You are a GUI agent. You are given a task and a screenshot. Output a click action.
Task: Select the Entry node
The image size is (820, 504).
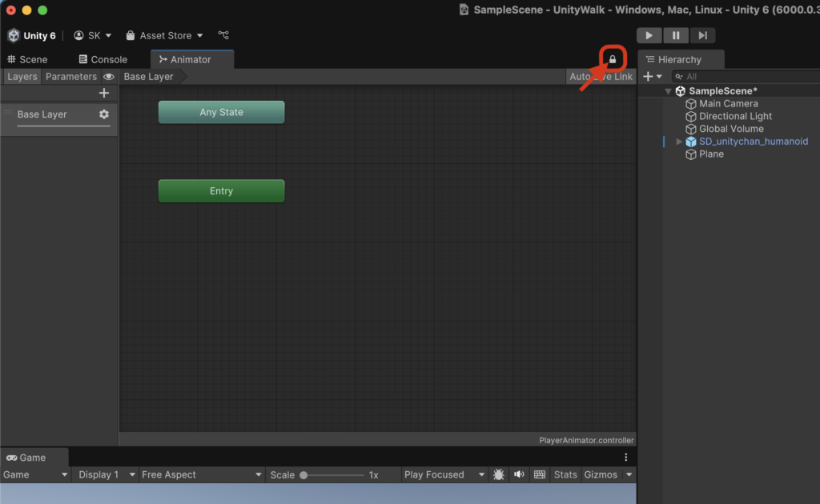click(x=221, y=191)
